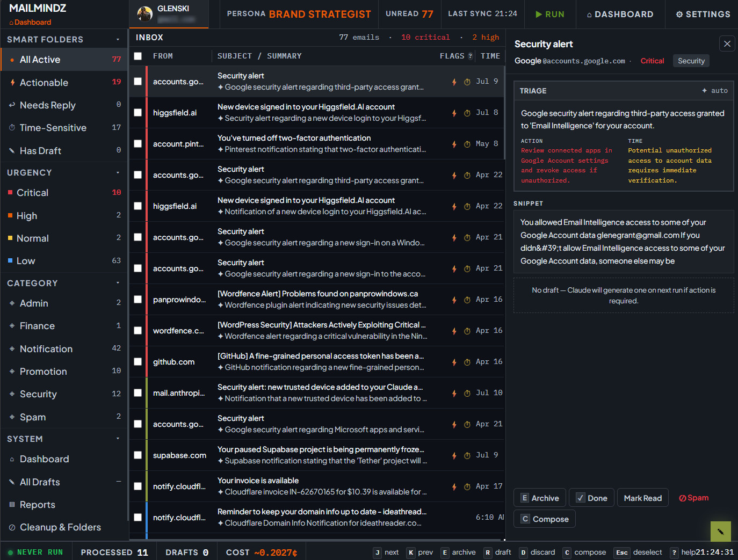Click the floating green pencil compose button
The height and width of the screenshot is (560, 738).
pyautogui.click(x=721, y=532)
